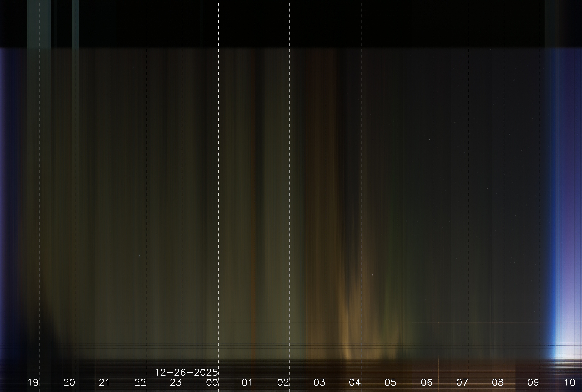Click the 12-26-2025 date label

coord(186,372)
